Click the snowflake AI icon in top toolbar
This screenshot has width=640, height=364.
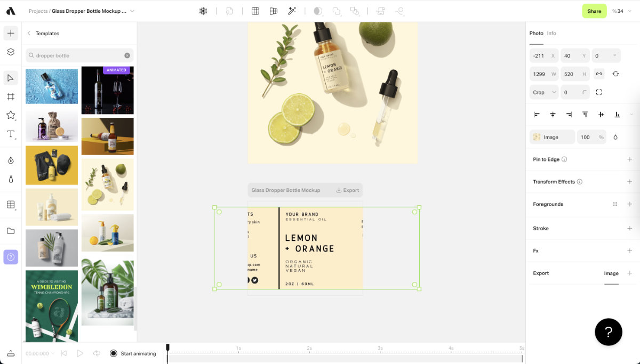pyautogui.click(x=203, y=11)
